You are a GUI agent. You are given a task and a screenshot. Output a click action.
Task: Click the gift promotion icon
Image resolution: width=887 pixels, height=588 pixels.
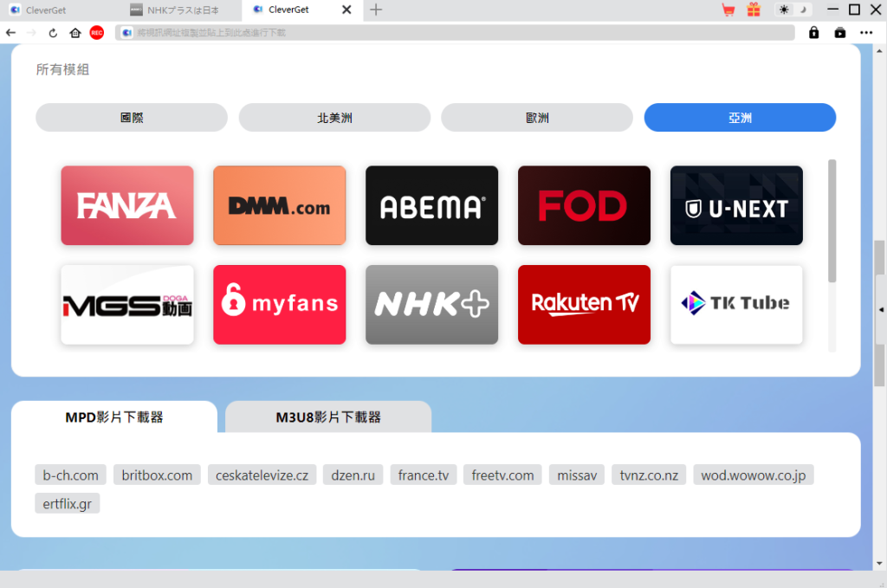click(753, 10)
